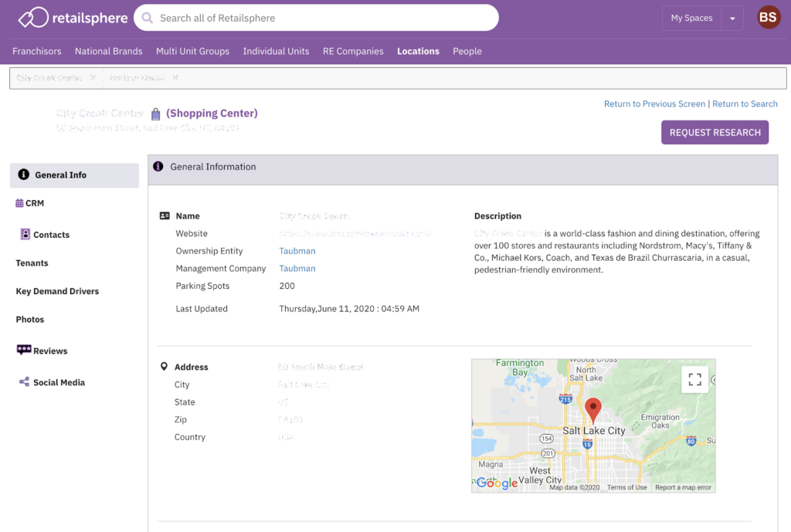Screen dimensions: 791x532
Task: Click the Last Updated date value
Action: coord(349,309)
